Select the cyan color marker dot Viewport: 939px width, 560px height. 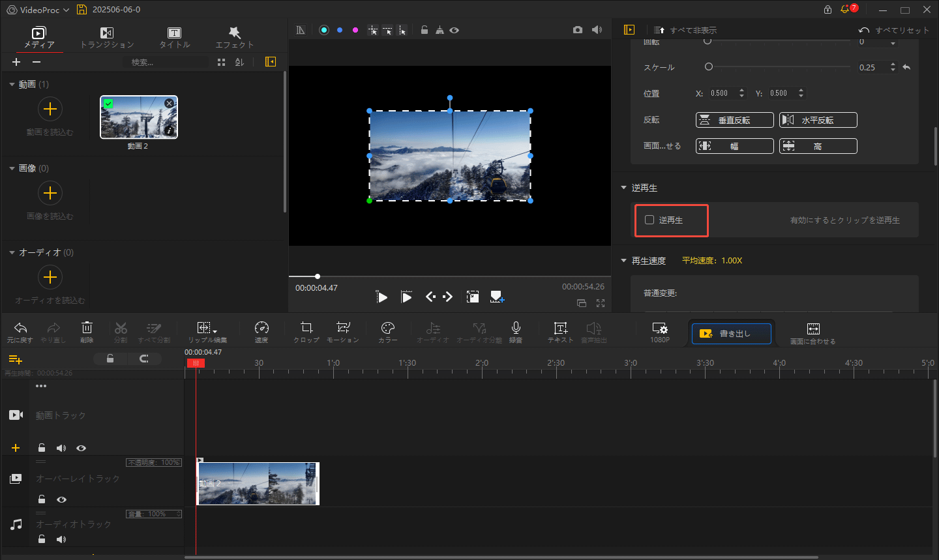point(324,30)
